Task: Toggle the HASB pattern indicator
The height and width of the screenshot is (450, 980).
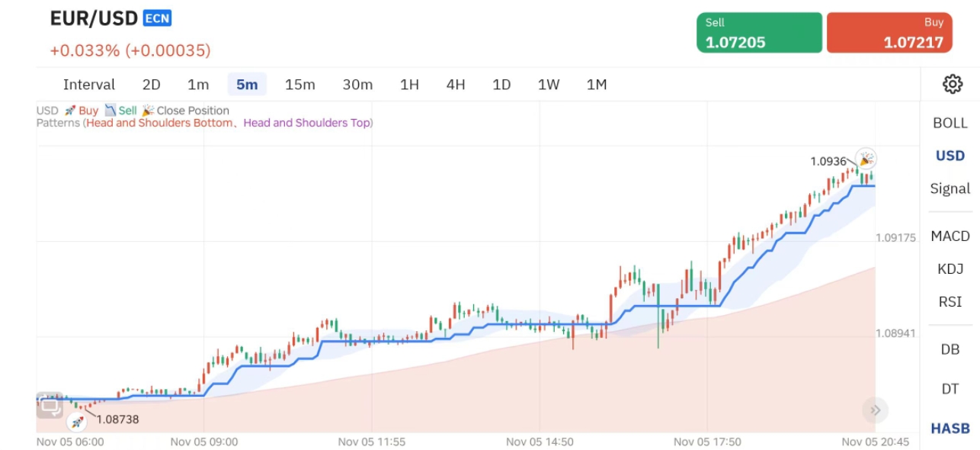Action: (x=950, y=429)
